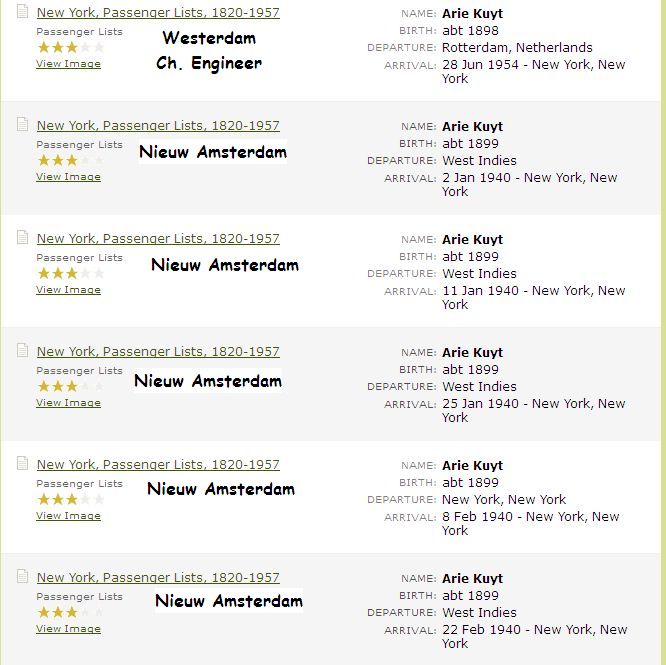
Task: Open View Image for the 22 Feb 1940 arrival
Action: [68, 629]
